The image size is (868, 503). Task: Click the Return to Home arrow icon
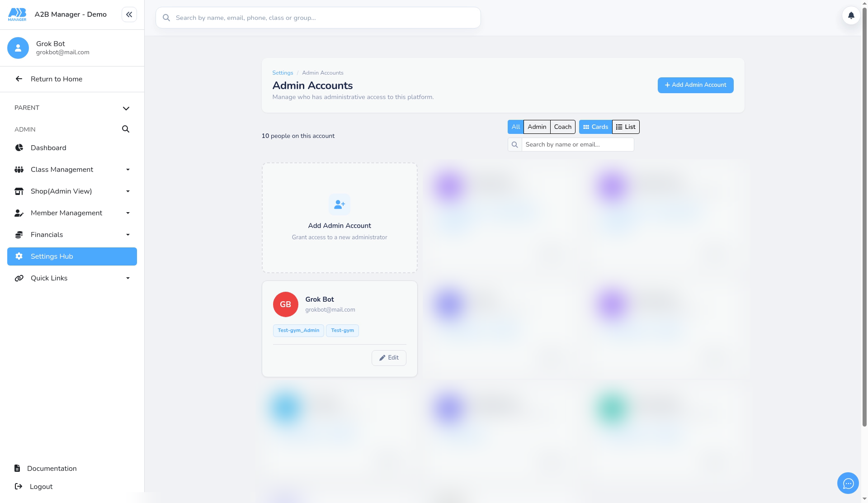click(x=19, y=79)
